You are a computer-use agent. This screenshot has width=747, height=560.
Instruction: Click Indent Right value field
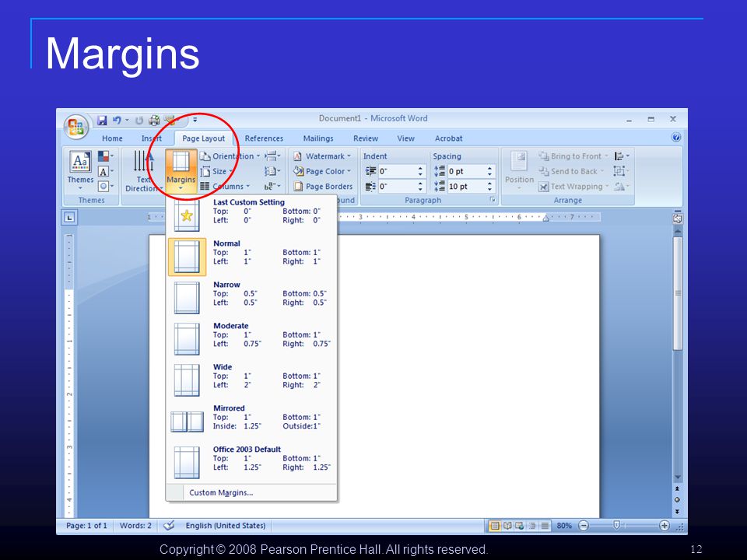[397, 186]
